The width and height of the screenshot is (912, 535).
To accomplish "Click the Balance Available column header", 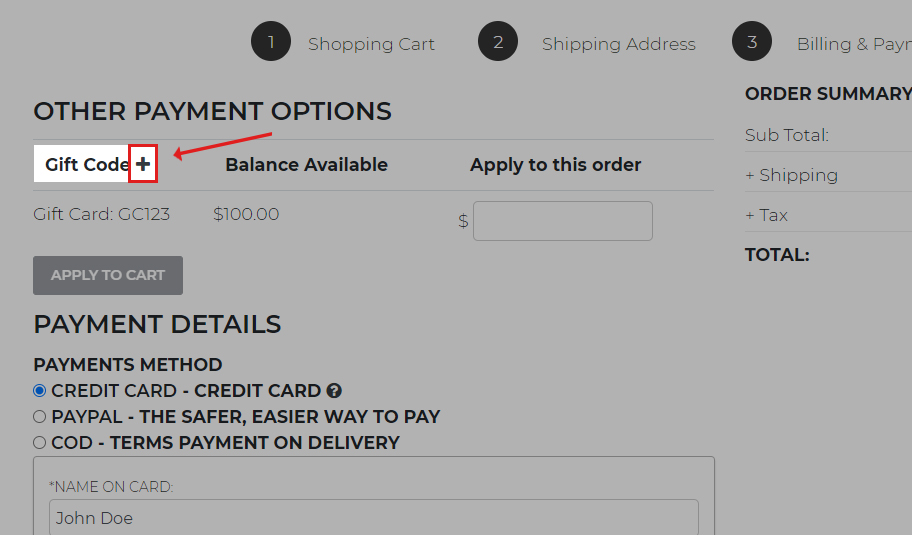I will (x=306, y=165).
